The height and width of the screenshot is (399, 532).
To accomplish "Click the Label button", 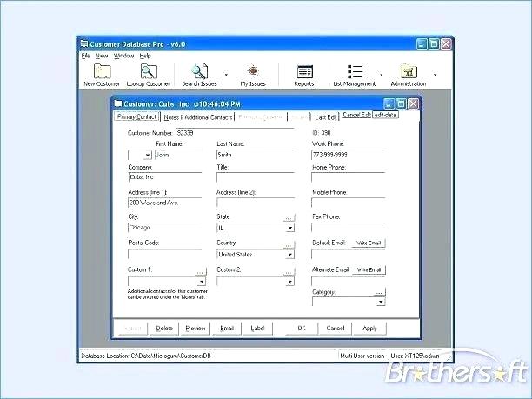I will click(x=257, y=329).
